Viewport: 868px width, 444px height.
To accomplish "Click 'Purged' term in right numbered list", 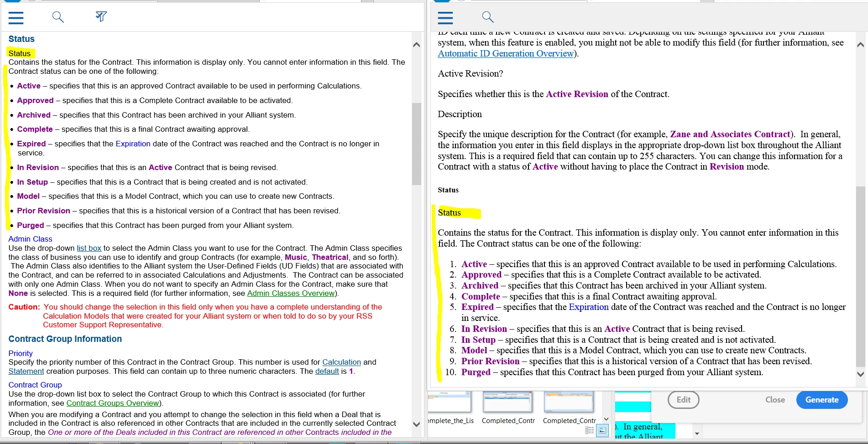I will pos(476,372).
